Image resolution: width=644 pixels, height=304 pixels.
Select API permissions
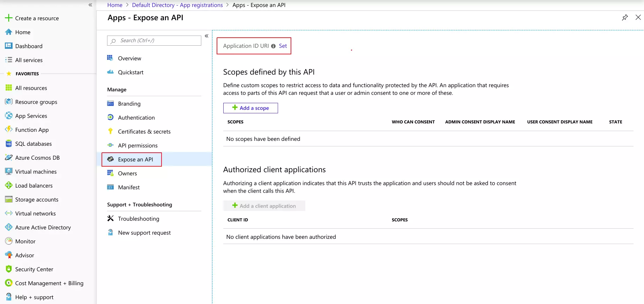pyautogui.click(x=138, y=145)
